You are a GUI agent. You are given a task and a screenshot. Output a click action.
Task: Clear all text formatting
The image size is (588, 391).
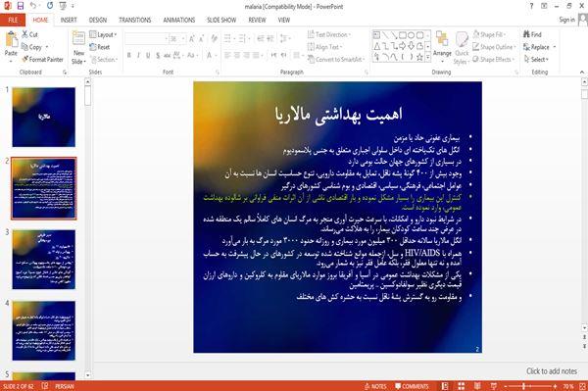[x=214, y=38]
